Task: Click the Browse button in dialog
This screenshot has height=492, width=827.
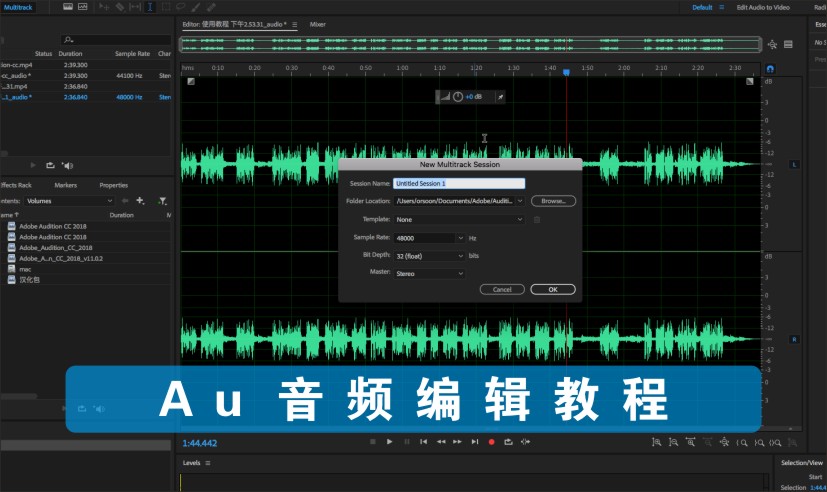Action: pos(553,201)
